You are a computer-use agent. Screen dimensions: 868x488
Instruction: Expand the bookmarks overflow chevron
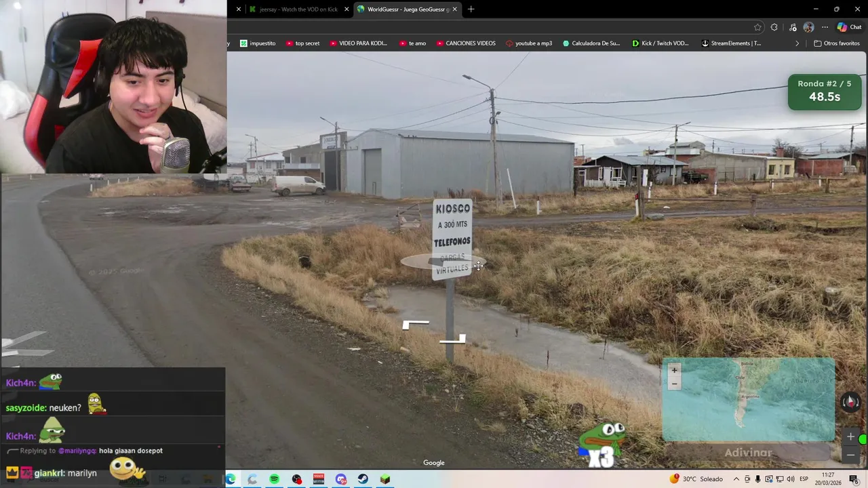[x=797, y=43]
